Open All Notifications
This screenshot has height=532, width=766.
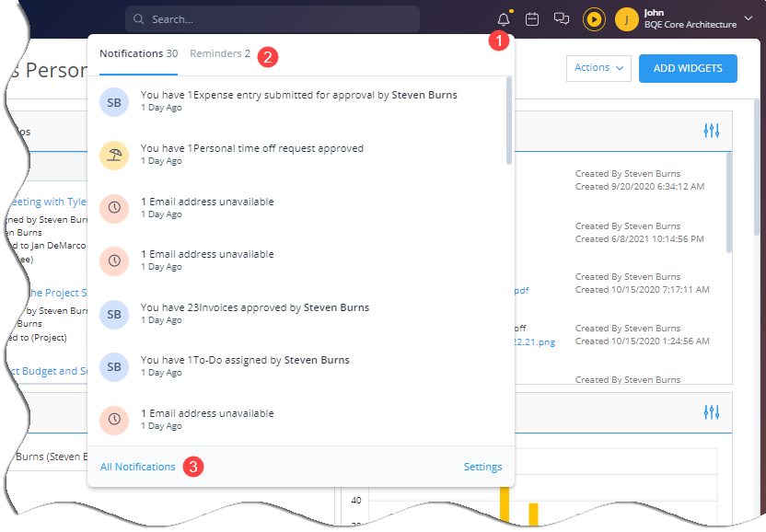coord(136,467)
